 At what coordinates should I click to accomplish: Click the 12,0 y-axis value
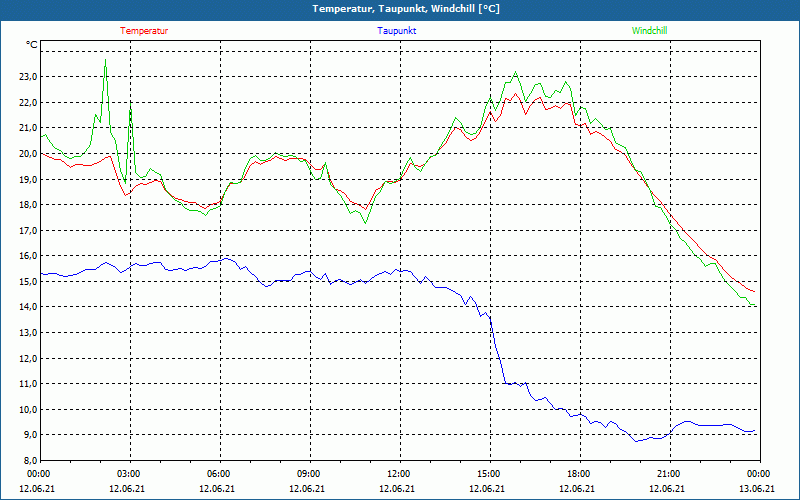[28, 358]
